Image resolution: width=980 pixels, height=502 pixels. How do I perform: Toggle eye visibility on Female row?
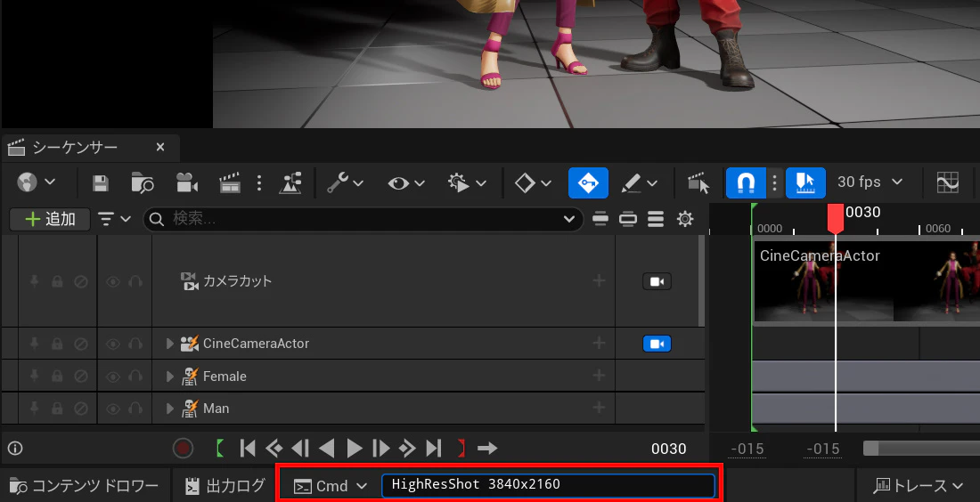[112, 376]
